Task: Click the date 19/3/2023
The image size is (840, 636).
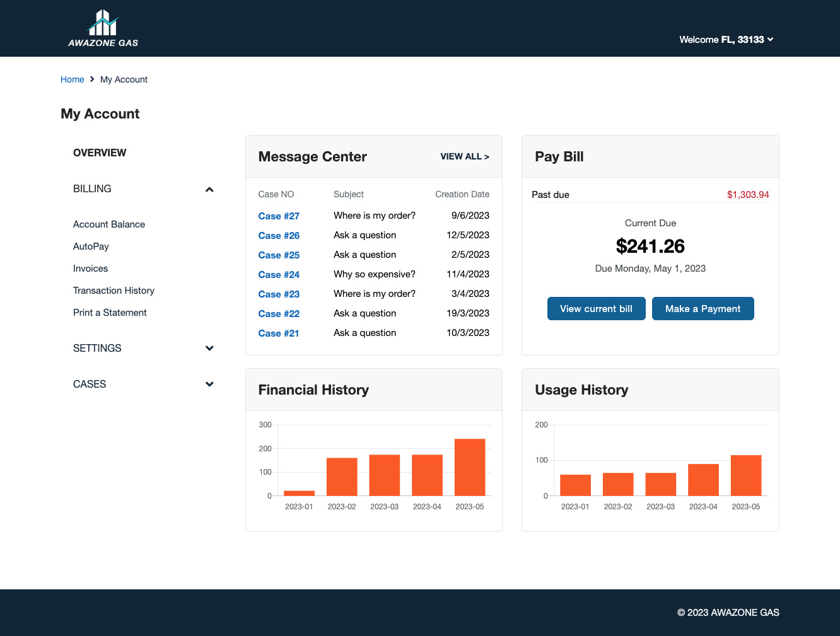Action: (468, 313)
